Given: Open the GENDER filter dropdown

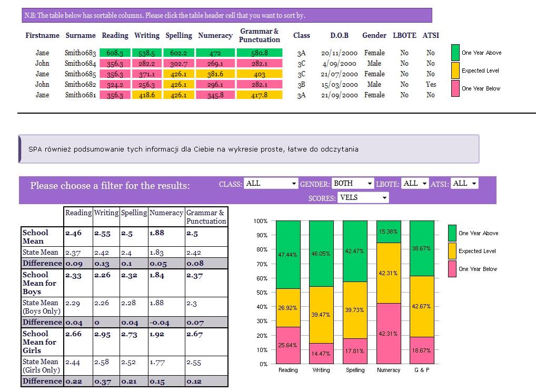Looking at the screenshot, I should 353,183.
